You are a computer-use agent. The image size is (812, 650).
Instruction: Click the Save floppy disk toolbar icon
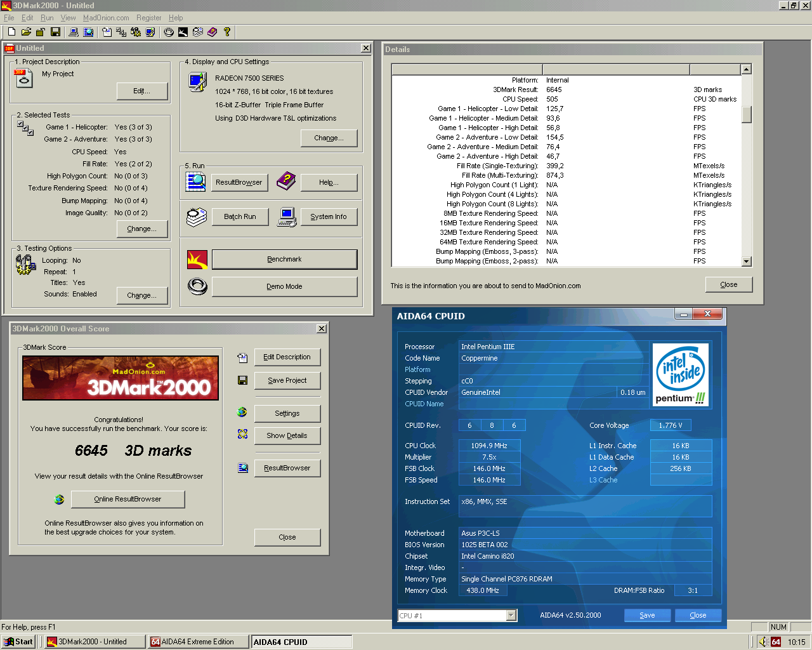(x=55, y=32)
